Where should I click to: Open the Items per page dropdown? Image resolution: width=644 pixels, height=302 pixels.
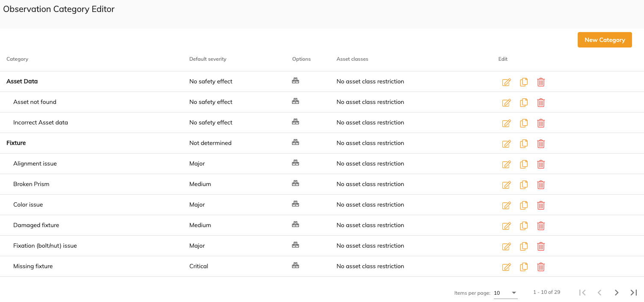click(x=505, y=293)
